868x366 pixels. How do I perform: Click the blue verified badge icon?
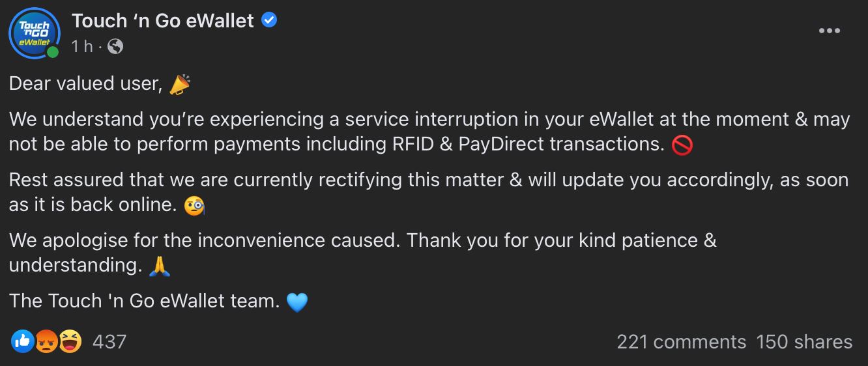(x=269, y=20)
